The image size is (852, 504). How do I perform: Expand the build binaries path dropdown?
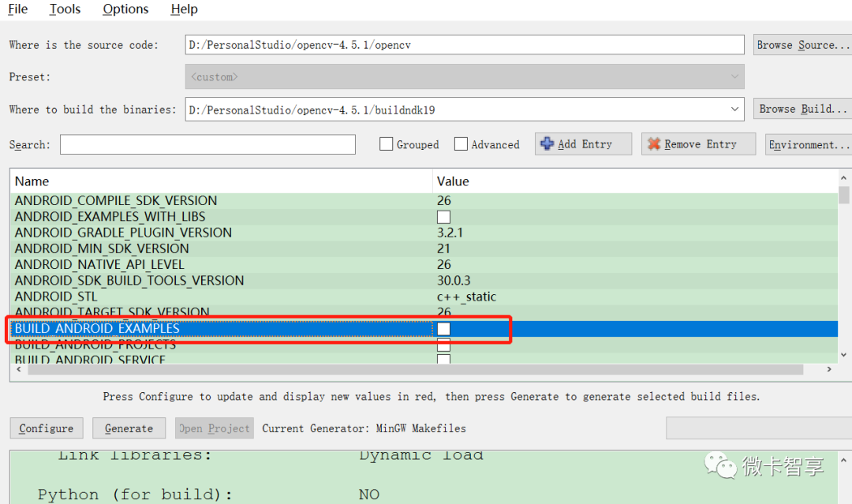pos(734,109)
